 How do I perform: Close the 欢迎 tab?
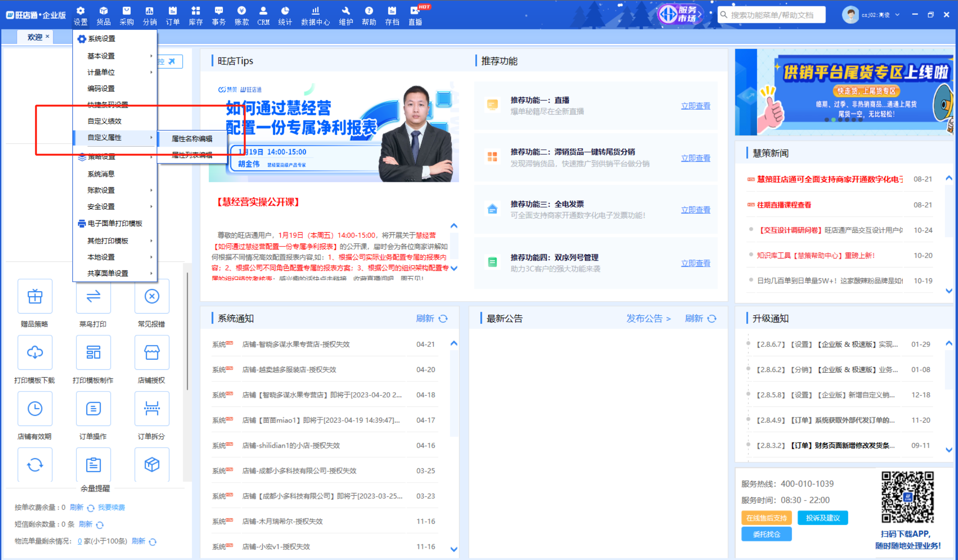[x=48, y=36]
